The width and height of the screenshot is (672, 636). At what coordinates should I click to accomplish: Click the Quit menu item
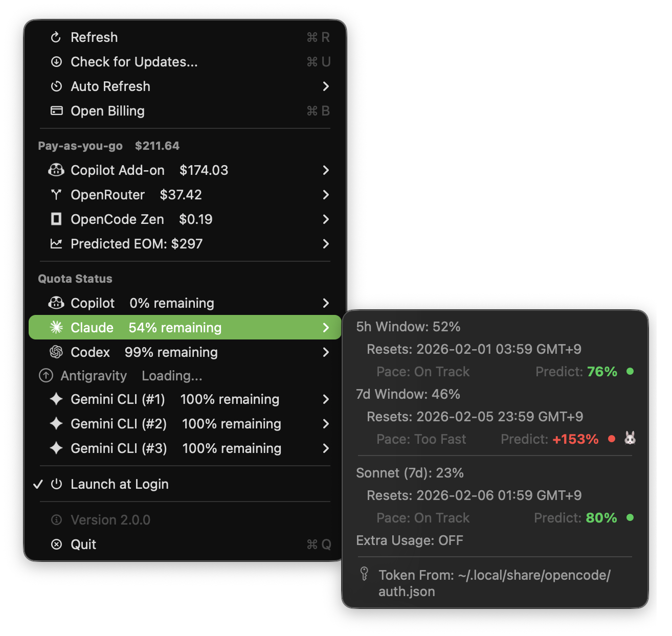[x=83, y=544]
